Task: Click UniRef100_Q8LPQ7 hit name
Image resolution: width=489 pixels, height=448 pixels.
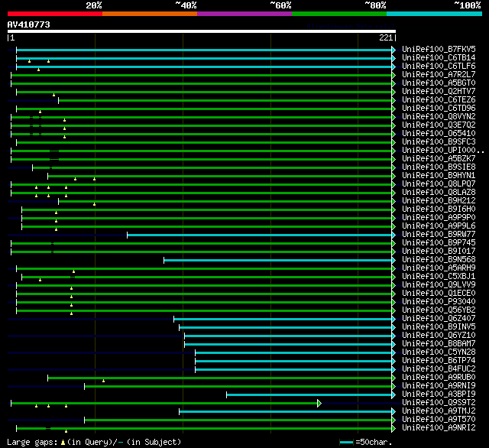Action: (439, 184)
